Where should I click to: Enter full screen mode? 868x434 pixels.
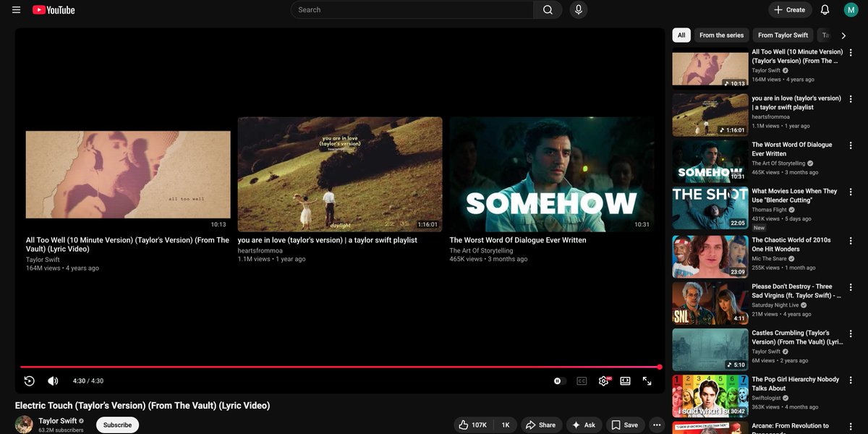(x=647, y=381)
